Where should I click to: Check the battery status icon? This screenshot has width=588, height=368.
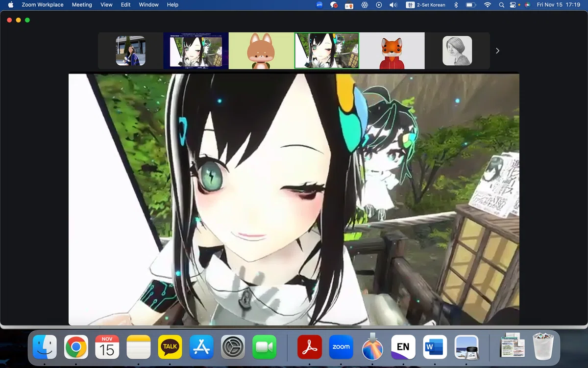click(x=471, y=4)
